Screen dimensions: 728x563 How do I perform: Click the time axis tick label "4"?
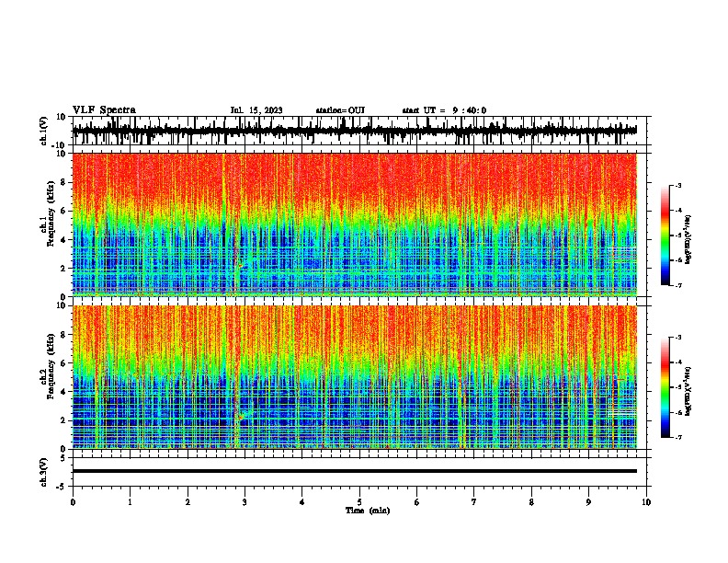pos(302,502)
